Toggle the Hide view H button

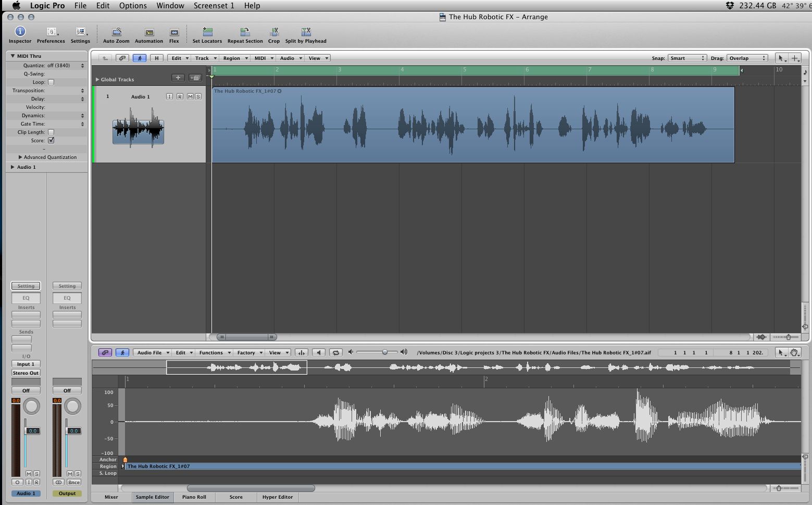(156, 58)
